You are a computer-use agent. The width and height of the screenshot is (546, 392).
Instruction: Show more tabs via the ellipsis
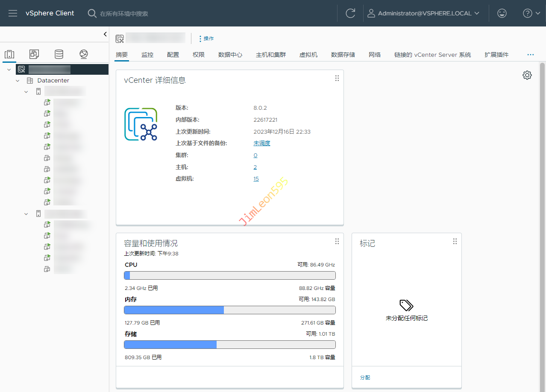[x=531, y=55]
